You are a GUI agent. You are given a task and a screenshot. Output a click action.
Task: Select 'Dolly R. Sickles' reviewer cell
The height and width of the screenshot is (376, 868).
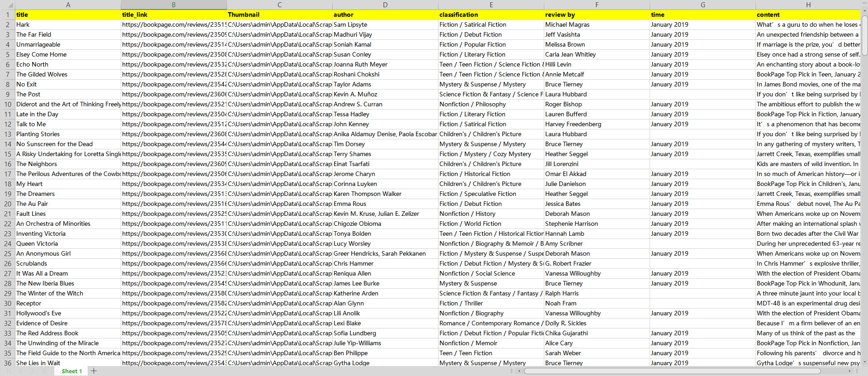(597, 323)
